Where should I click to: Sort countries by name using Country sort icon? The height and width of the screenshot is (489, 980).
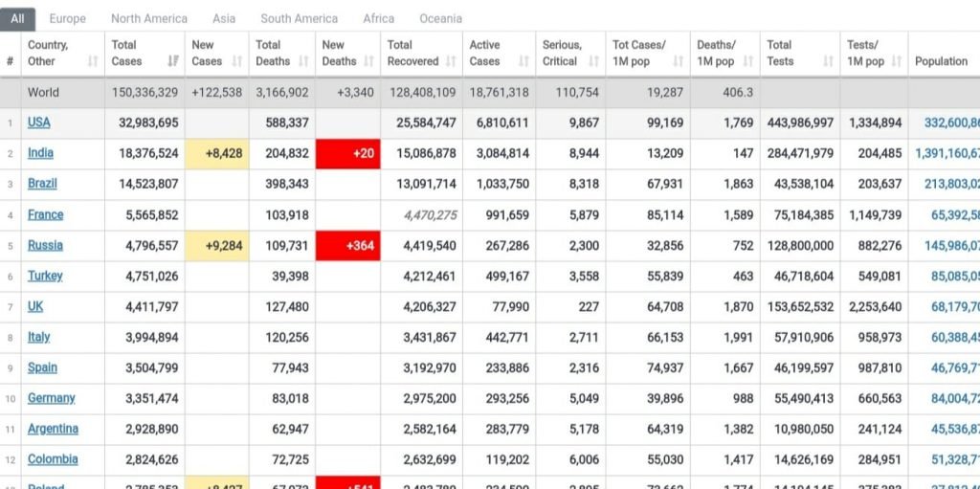coord(93,61)
